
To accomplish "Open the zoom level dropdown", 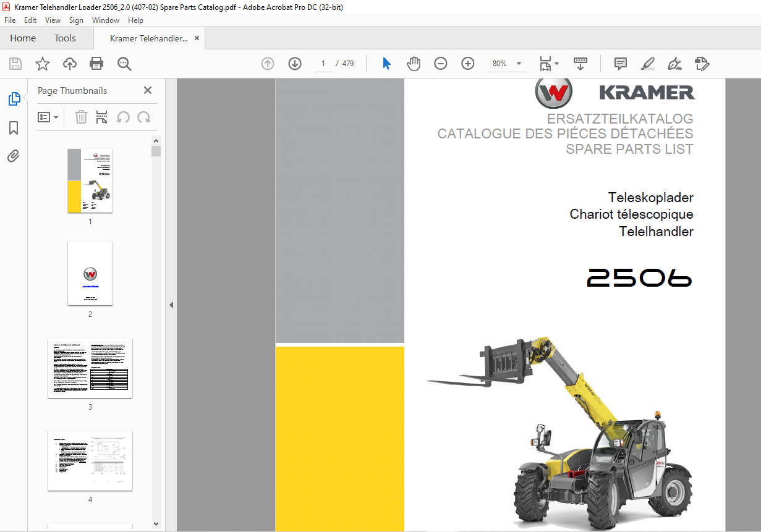I will click(x=519, y=64).
